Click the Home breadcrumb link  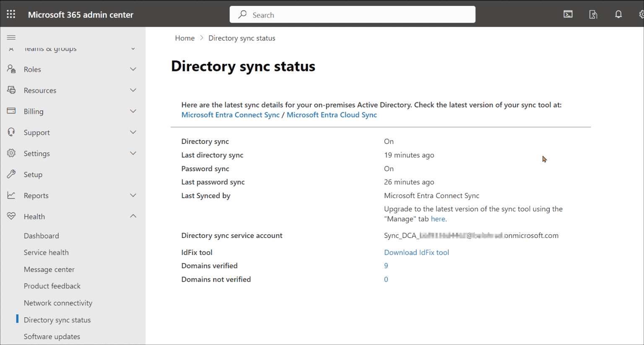coord(185,38)
